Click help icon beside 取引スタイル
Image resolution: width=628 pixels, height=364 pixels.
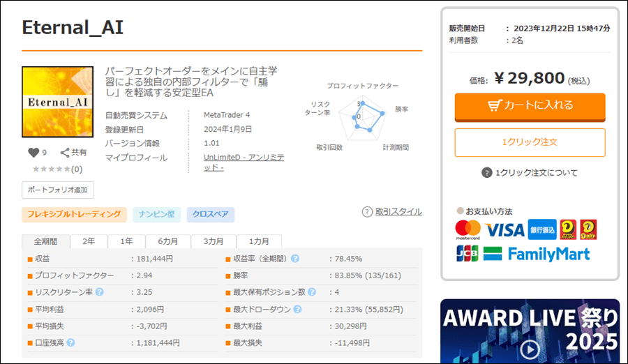coord(367,212)
